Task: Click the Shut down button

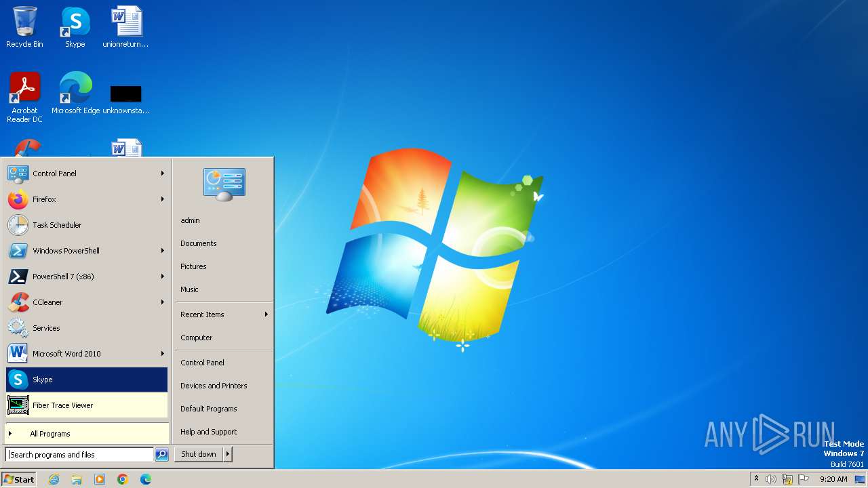Action: 199,454
